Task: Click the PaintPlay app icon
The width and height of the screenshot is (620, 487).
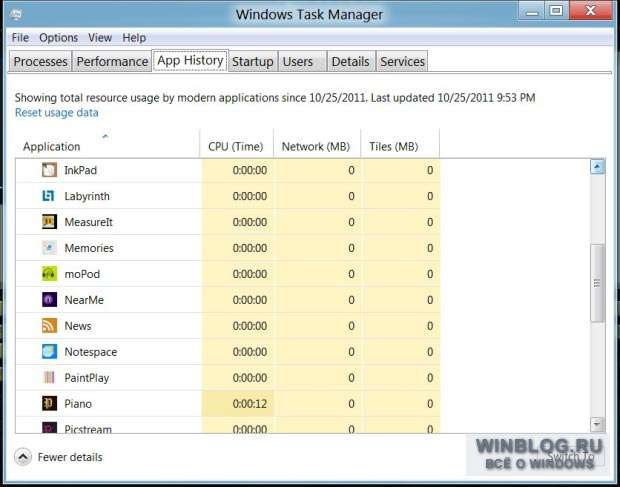Action: [x=49, y=378]
